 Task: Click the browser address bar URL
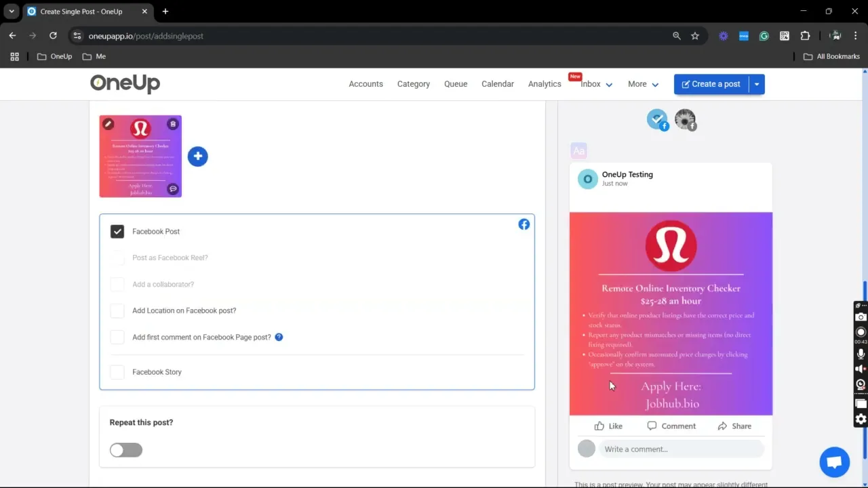(146, 36)
